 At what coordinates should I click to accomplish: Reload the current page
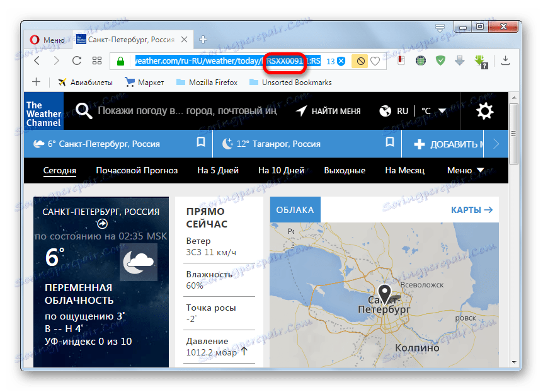tap(76, 61)
